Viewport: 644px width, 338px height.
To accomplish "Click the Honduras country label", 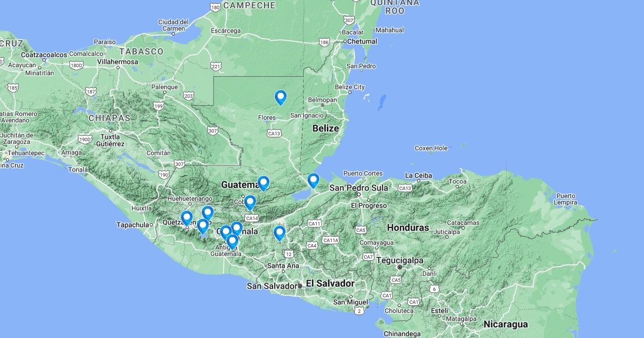I will pyautogui.click(x=408, y=227).
